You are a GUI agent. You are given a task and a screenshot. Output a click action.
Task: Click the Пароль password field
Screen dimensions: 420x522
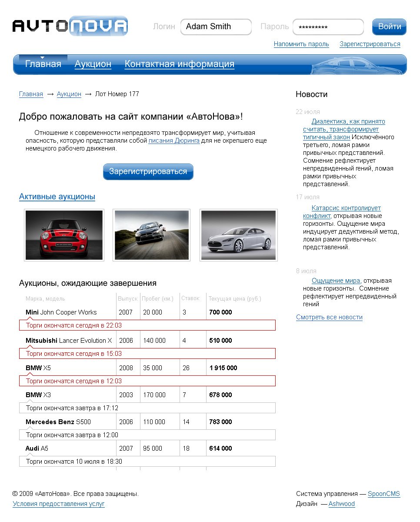click(x=328, y=27)
